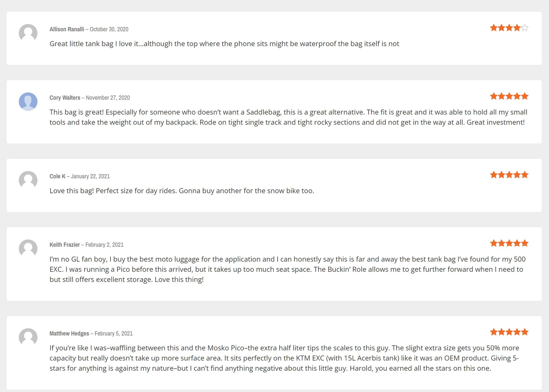Click Keith Frazier's five-star rating
Image resolution: width=549 pixels, height=392 pixels.
pos(509,243)
